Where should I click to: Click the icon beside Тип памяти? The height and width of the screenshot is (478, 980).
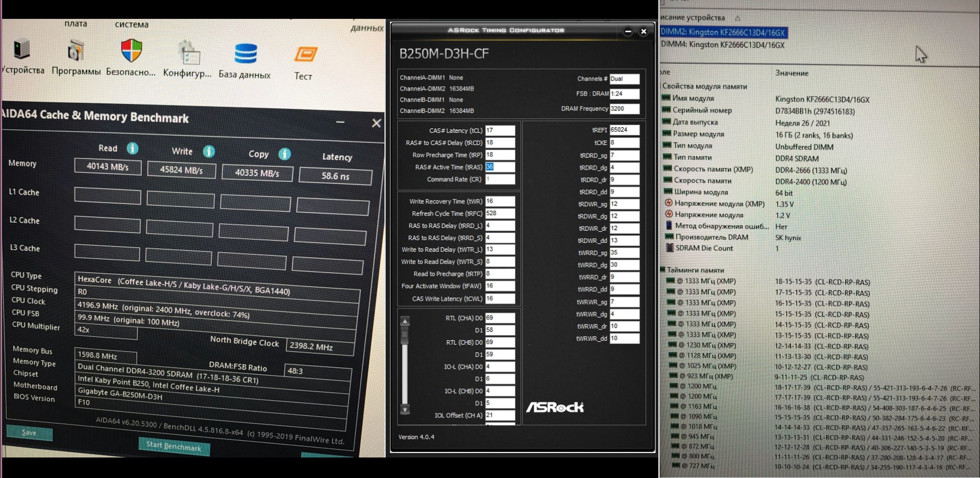[668, 157]
